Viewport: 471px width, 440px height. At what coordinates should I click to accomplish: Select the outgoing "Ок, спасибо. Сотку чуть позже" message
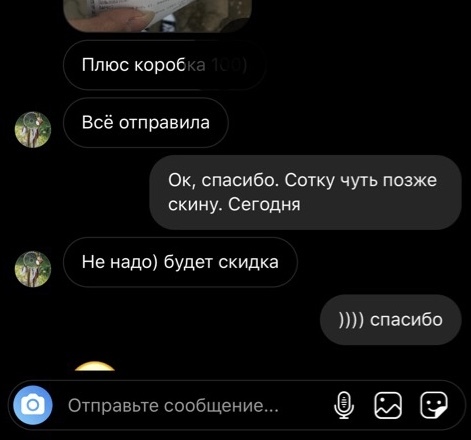click(305, 192)
